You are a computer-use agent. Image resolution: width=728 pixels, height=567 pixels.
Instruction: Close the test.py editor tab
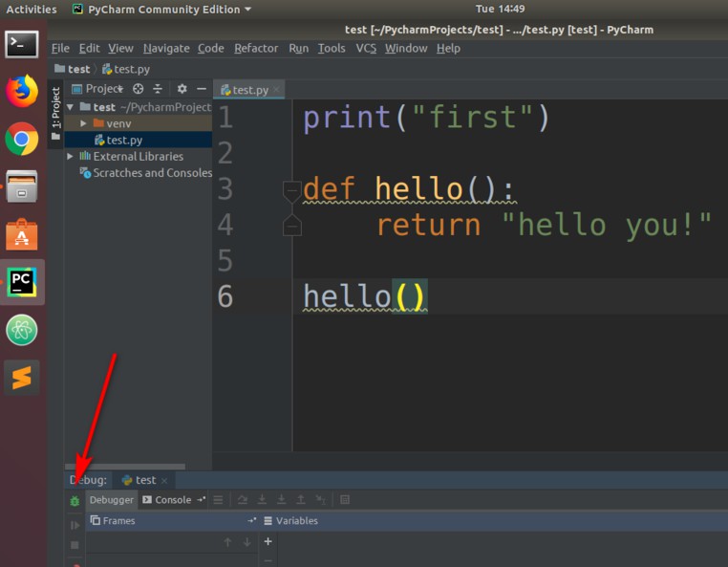pos(276,89)
